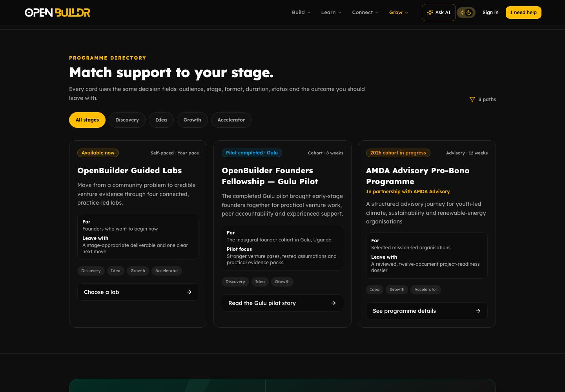This screenshot has height=392, width=565.
Task: Filter programmes by Idea stage
Action: coord(161,120)
